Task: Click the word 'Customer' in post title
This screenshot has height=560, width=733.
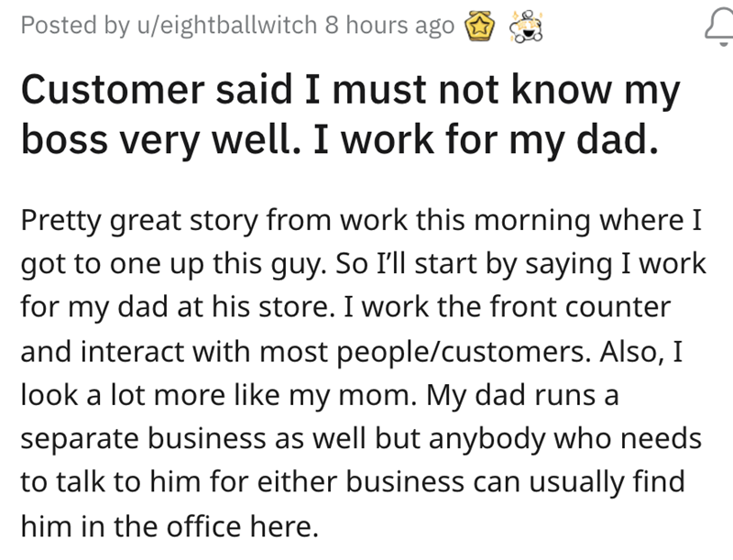Action: pyautogui.click(x=107, y=92)
